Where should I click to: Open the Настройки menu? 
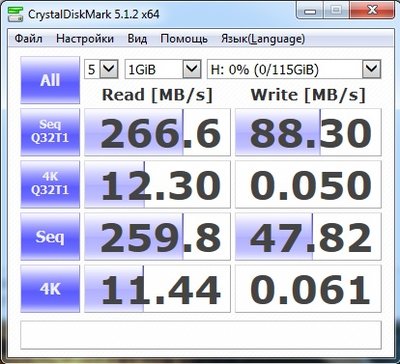pyautogui.click(x=85, y=39)
